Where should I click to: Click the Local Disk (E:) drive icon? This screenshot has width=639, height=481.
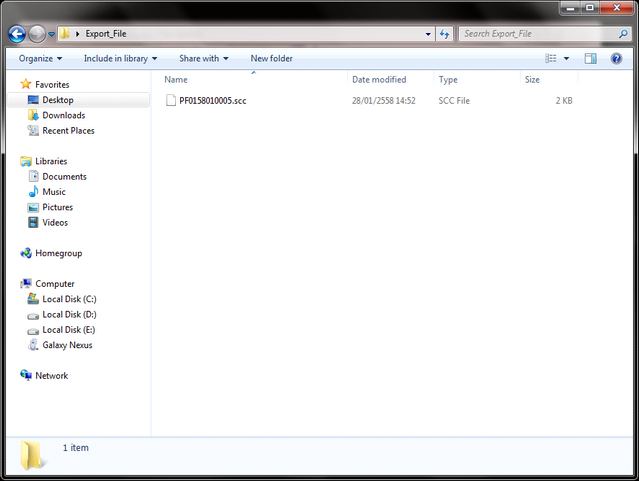click(33, 331)
